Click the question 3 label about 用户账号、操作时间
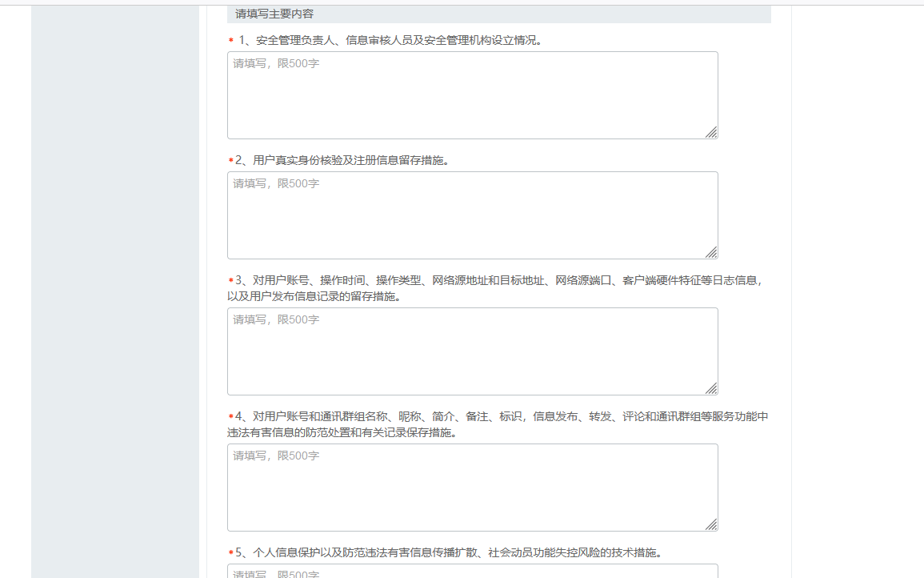This screenshot has height=578, width=924. pos(496,281)
